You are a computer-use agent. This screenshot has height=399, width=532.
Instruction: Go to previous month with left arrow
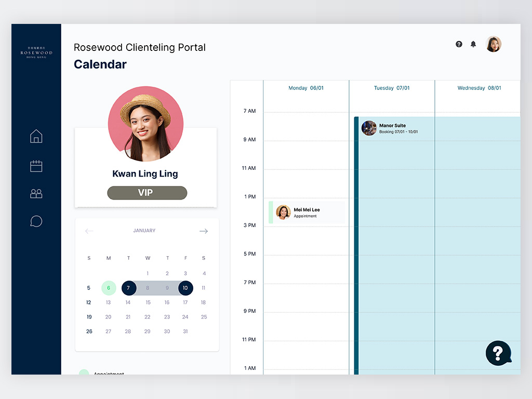[89, 231]
